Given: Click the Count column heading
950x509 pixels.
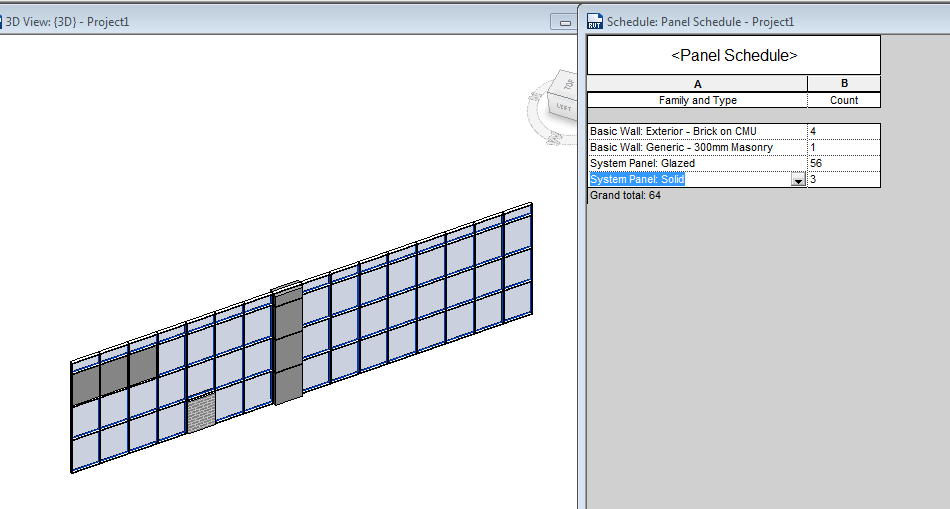Looking at the screenshot, I should point(844,100).
